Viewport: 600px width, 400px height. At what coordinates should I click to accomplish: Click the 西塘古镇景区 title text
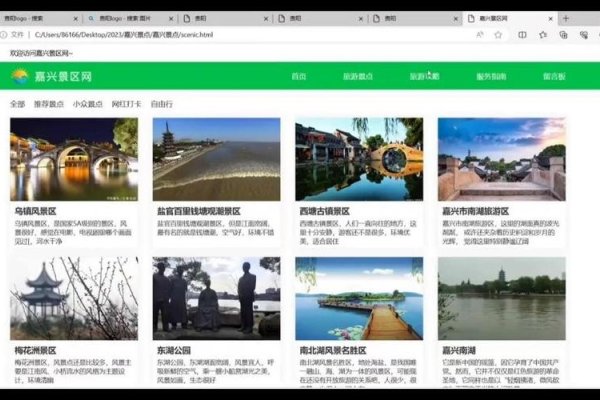click(324, 211)
